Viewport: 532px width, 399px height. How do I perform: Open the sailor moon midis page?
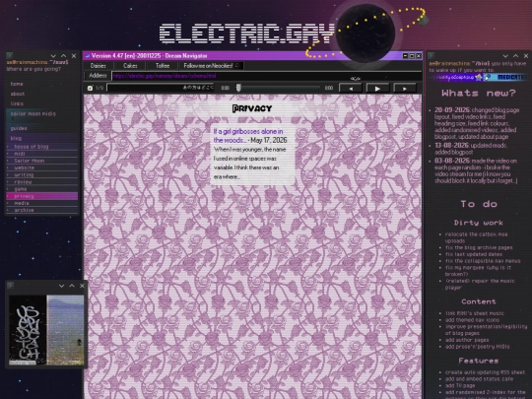33,113
